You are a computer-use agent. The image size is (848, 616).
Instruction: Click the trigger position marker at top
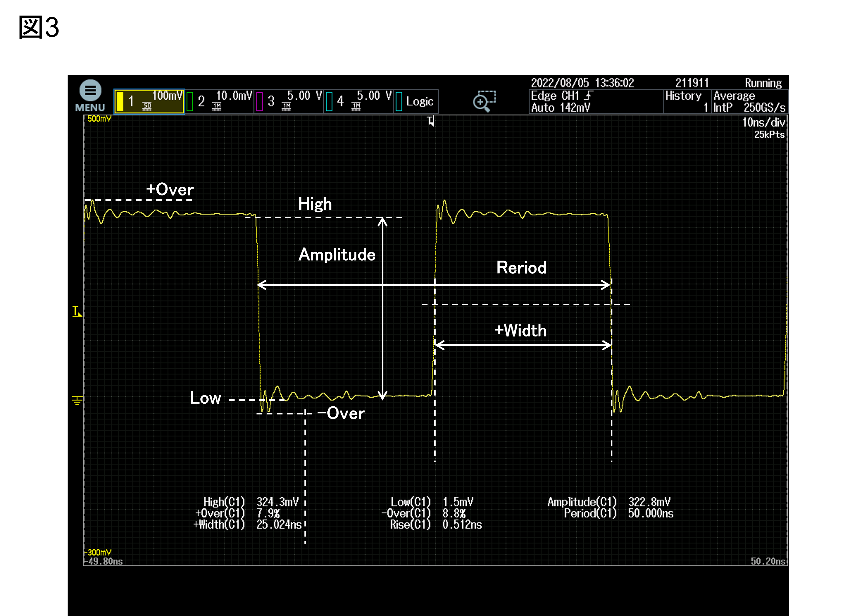tap(431, 121)
